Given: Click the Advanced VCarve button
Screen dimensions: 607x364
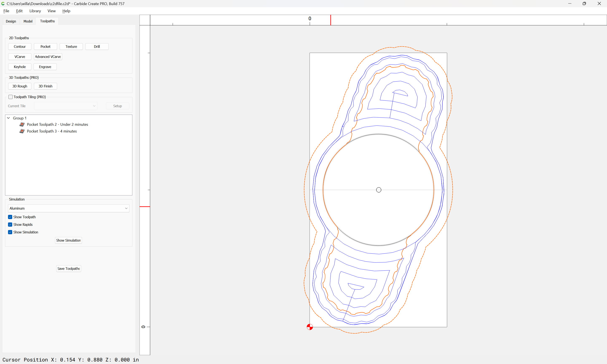Looking at the screenshot, I should click(x=48, y=57).
